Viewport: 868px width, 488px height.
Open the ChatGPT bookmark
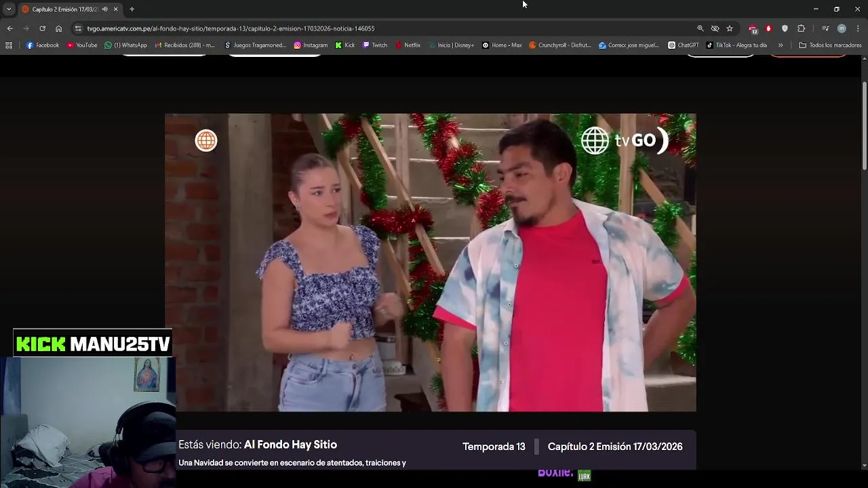(683, 45)
